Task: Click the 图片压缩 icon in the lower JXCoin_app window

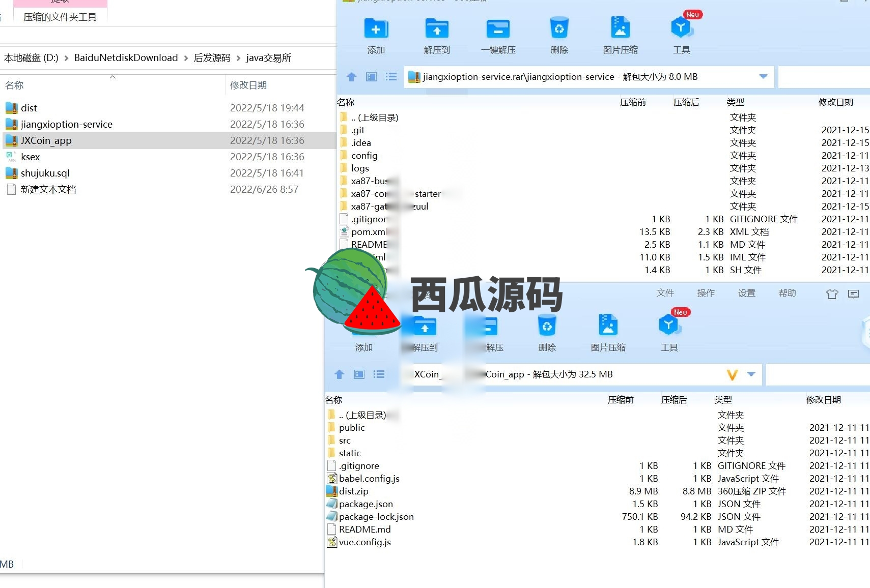Action: (608, 326)
